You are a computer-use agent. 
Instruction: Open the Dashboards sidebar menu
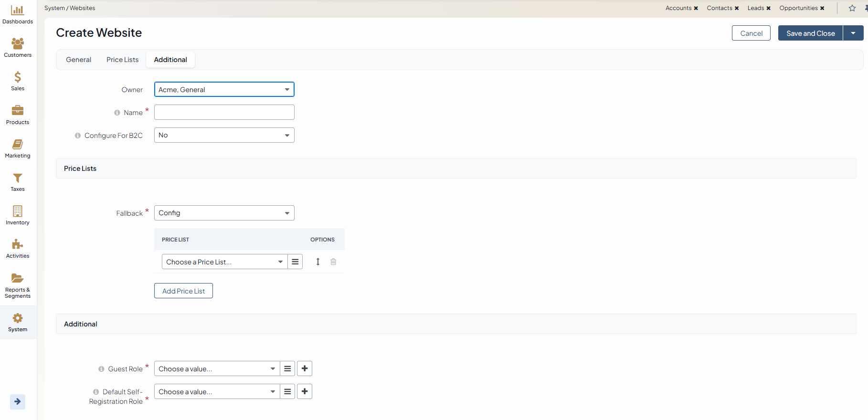[18, 14]
